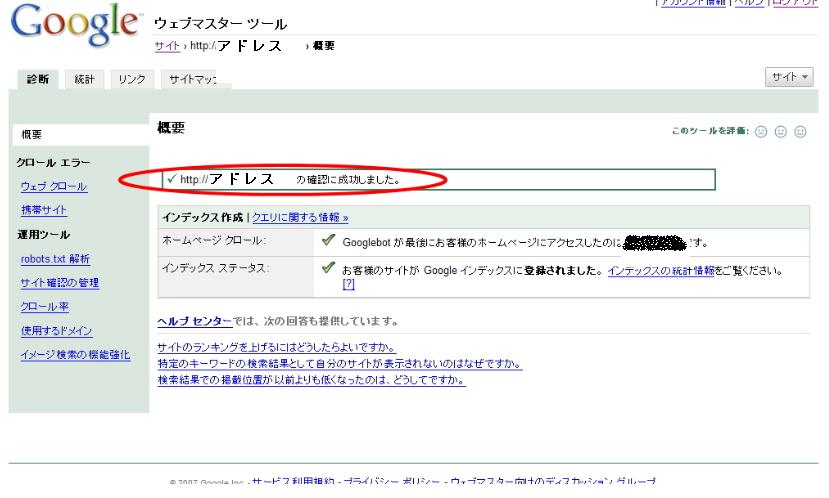The image size is (829, 498).
Task: Open the イメージ検索の機能強化 link
Action: click(x=76, y=355)
